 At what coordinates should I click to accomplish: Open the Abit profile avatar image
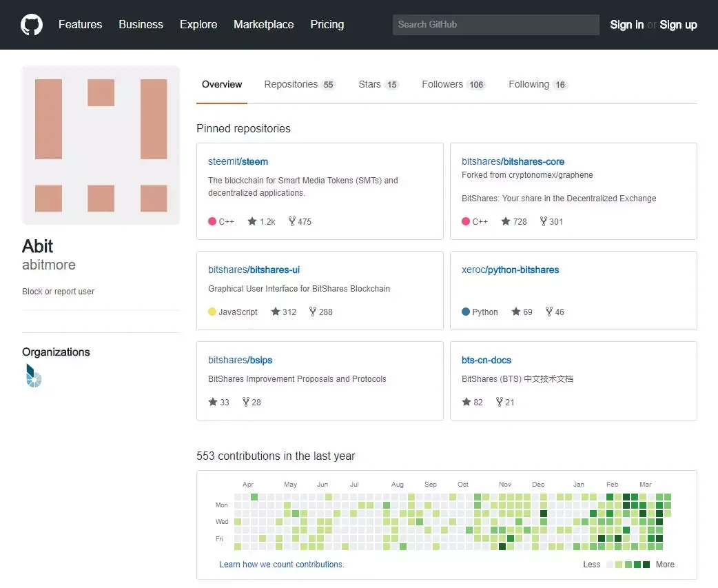click(x=101, y=145)
